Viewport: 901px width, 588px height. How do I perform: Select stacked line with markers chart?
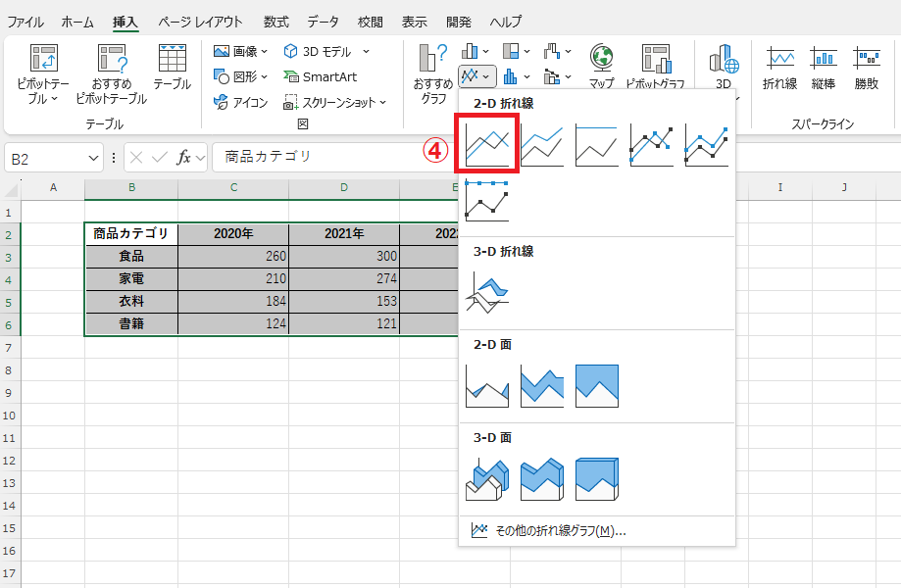click(706, 146)
